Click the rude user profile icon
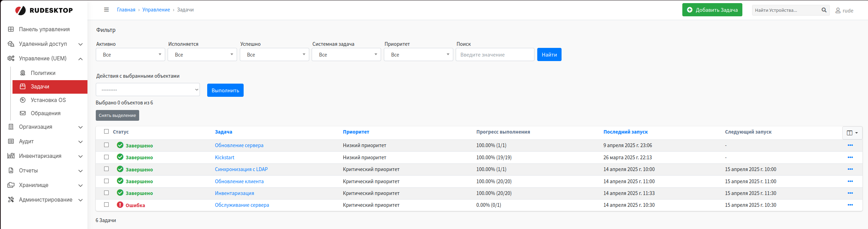 click(x=838, y=11)
